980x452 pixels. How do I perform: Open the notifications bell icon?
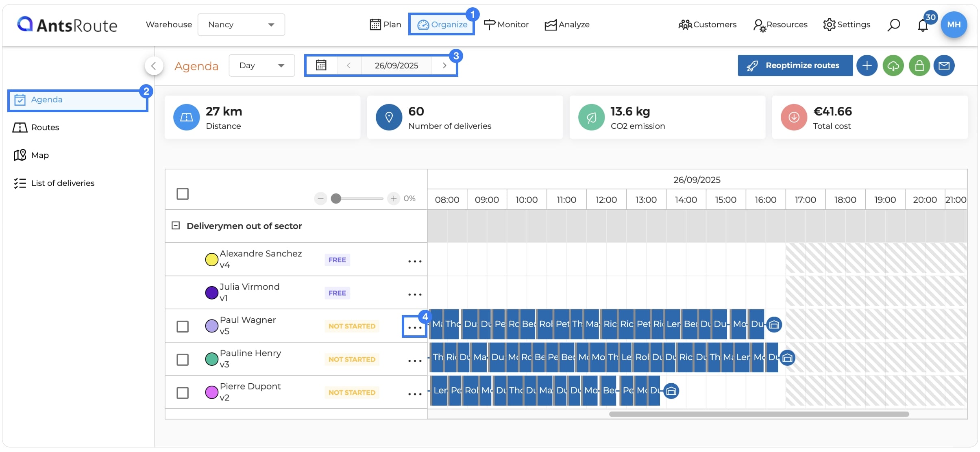923,25
